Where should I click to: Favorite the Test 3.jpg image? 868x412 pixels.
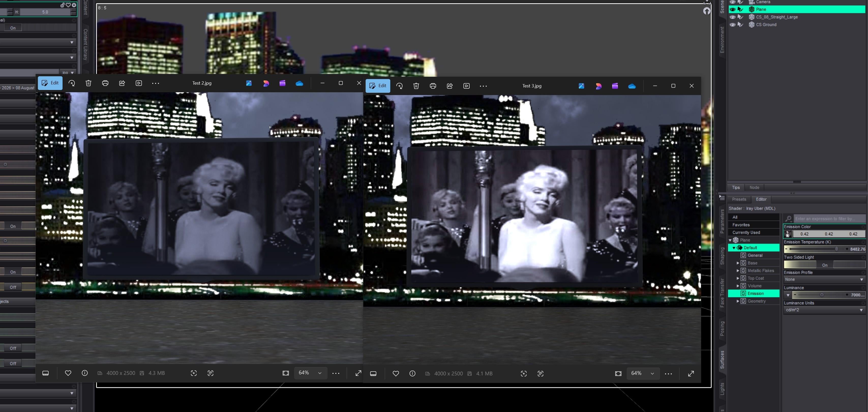(x=396, y=374)
